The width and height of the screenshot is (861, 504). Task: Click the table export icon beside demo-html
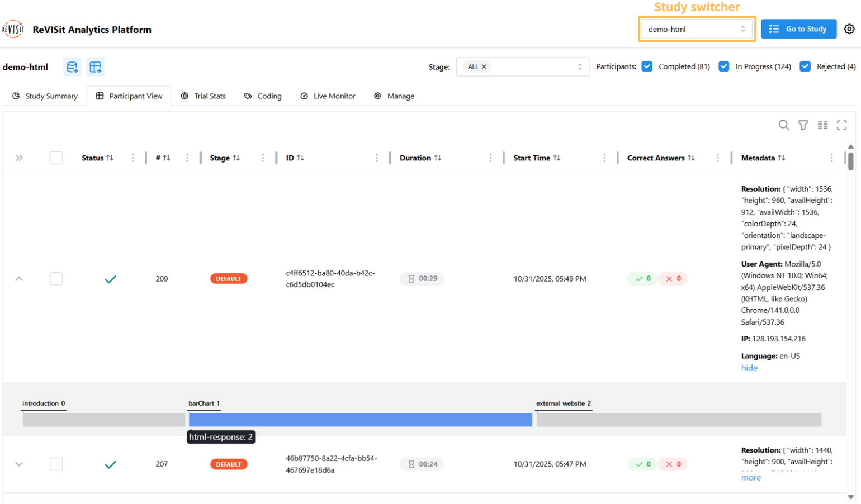point(96,67)
